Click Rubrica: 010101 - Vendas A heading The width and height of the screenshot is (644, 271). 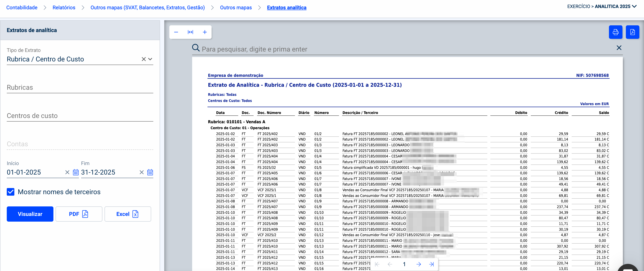click(x=236, y=122)
